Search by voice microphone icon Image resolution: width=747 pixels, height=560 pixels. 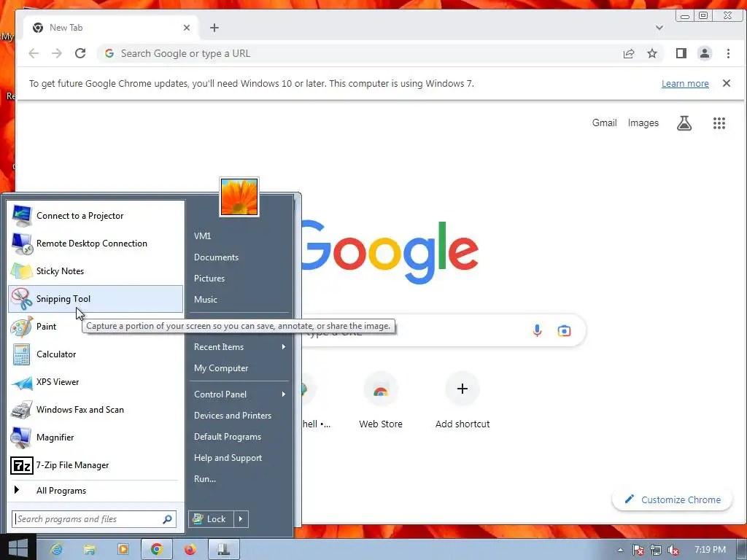(x=537, y=330)
